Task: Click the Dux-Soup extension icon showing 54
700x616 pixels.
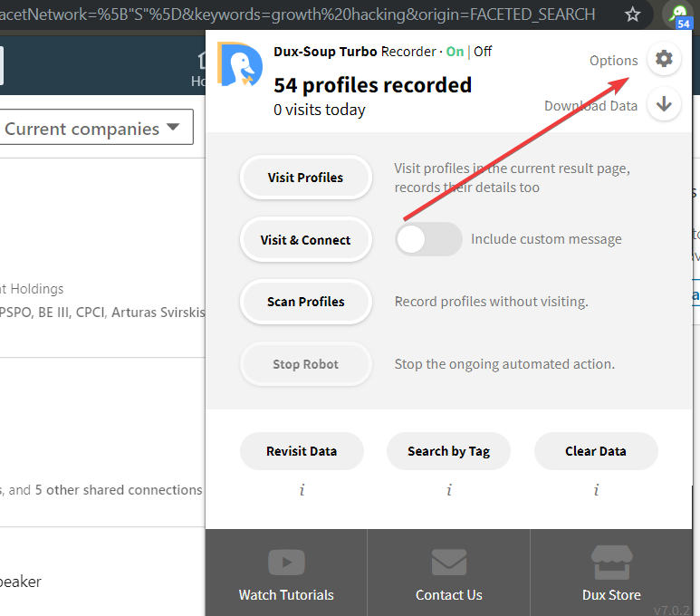Action: click(678, 15)
